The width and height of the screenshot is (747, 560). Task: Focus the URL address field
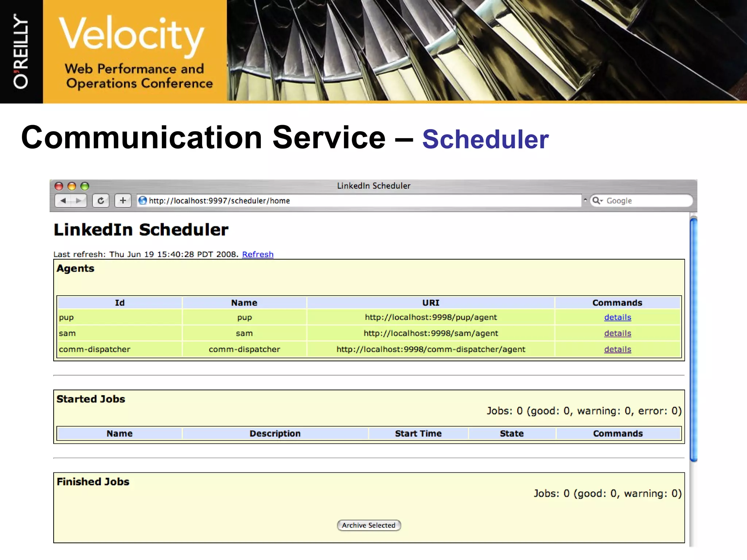[x=359, y=201]
